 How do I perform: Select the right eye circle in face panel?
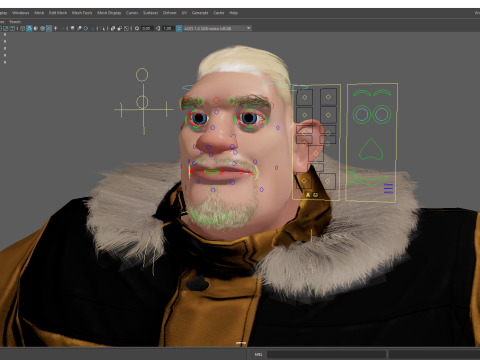point(382,114)
